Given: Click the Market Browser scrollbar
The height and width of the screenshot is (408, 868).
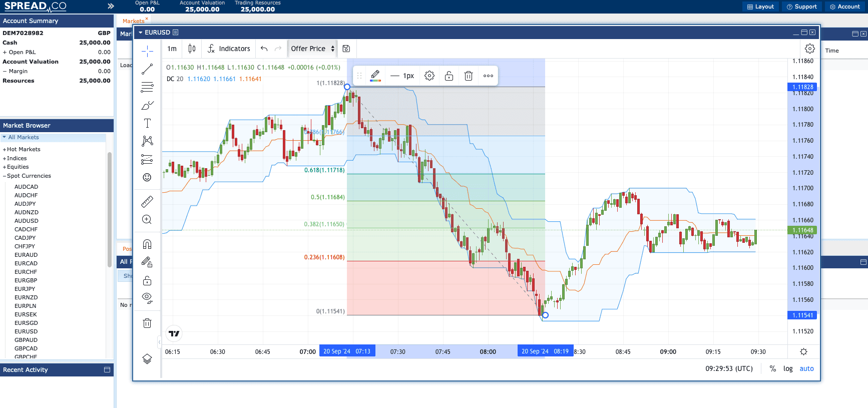Looking at the screenshot, I should point(109,209).
